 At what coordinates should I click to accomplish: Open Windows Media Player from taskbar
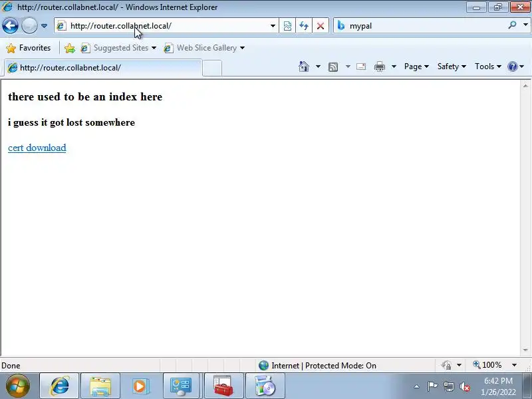pyautogui.click(x=140, y=386)
